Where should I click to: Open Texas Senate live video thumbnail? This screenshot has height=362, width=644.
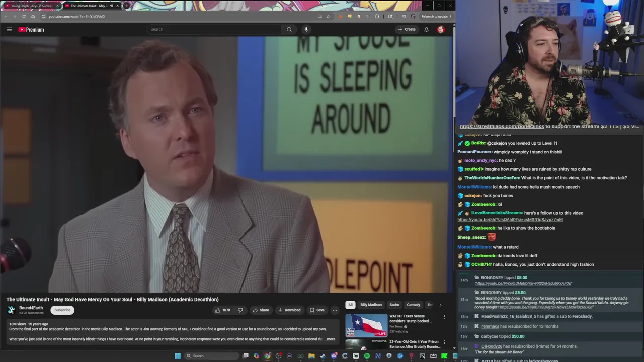coord(366,326)
